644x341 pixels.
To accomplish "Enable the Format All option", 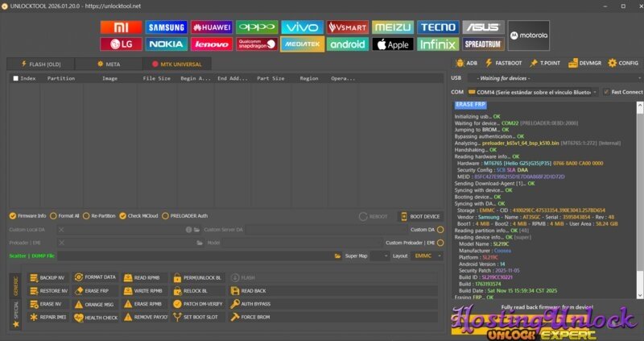I will pyautogui.click(x=53, y=216).
